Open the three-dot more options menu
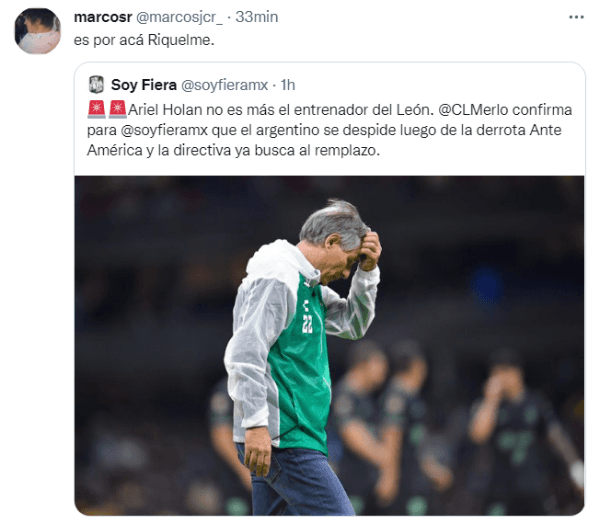The width and height of the screenshot is (600, 524). pos(575,18)
